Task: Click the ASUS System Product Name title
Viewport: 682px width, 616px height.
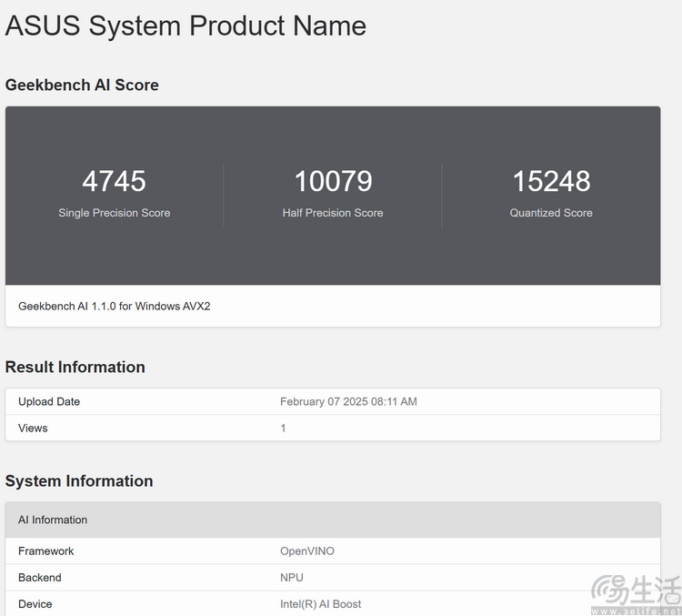Action: [186, 25]
